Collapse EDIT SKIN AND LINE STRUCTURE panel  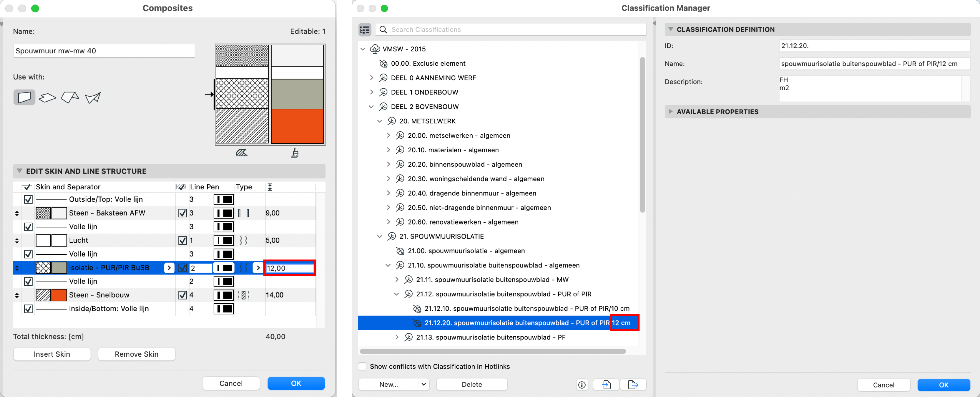pyautogui.click(x=19, y=171)
